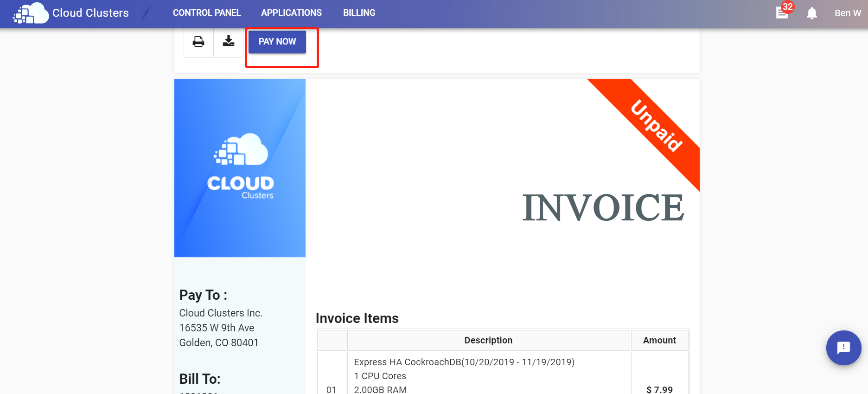Select the Express HA CockroachDB description line

pos(464,362)
